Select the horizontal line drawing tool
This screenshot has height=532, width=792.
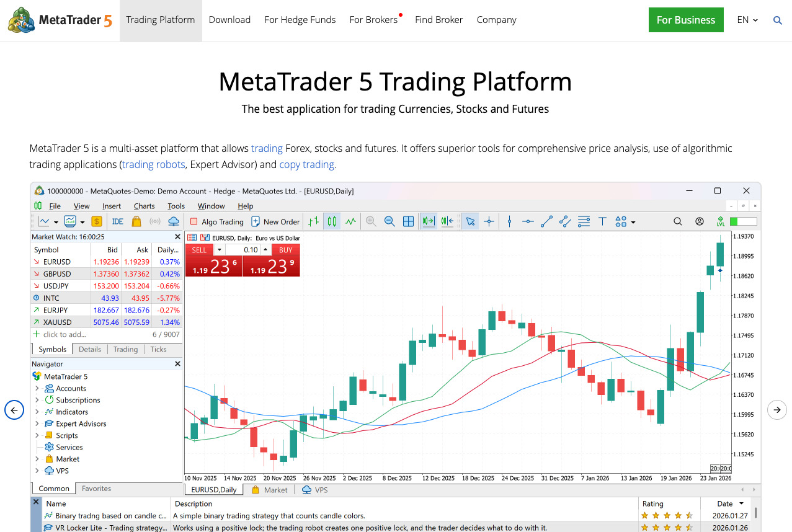tap(528, 221)
